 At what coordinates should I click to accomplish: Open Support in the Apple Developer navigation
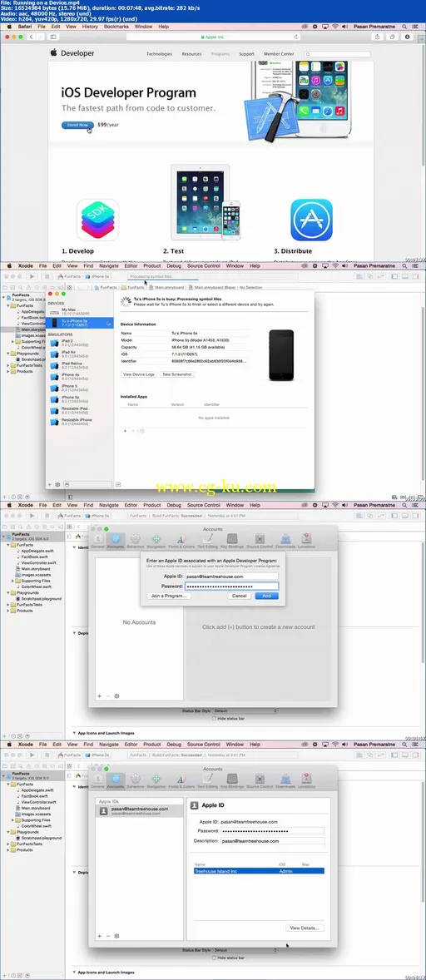246,54
